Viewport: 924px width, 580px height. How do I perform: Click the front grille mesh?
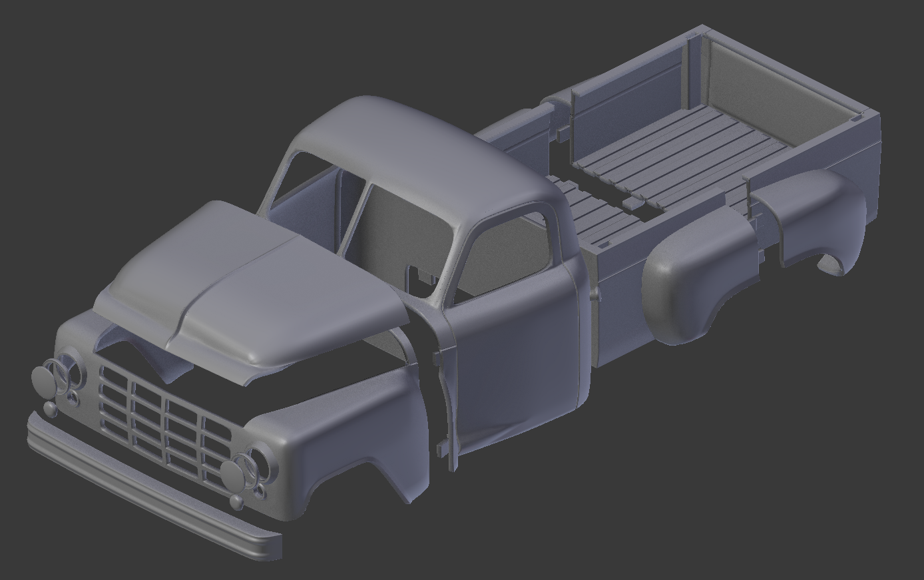click(166, 433)
